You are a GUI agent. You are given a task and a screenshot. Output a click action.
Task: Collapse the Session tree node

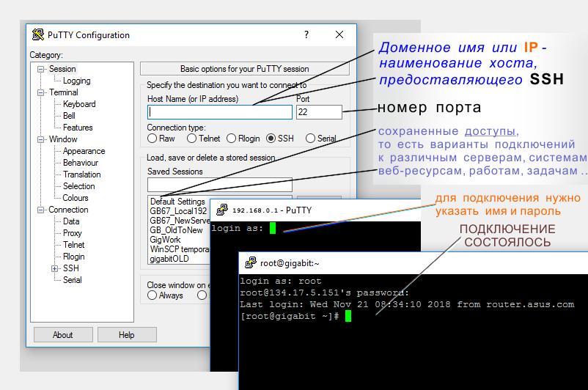[40, 69]
